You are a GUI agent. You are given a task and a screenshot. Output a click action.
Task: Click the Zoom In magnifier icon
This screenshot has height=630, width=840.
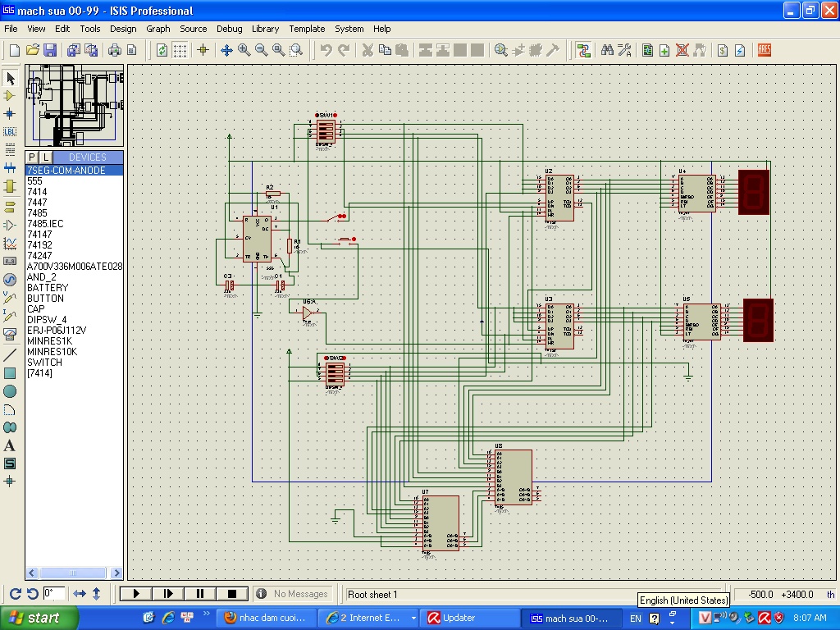click(x=244, y=50)
